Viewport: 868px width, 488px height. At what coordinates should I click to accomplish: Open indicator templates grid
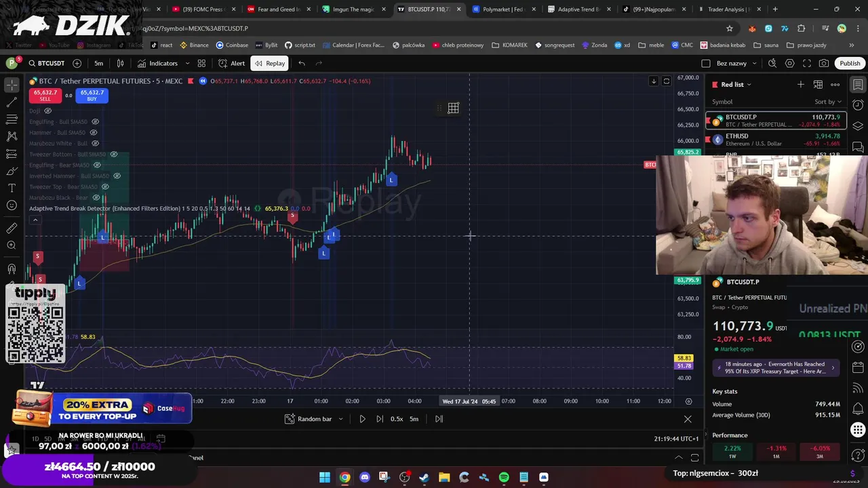tap(201, 63)
